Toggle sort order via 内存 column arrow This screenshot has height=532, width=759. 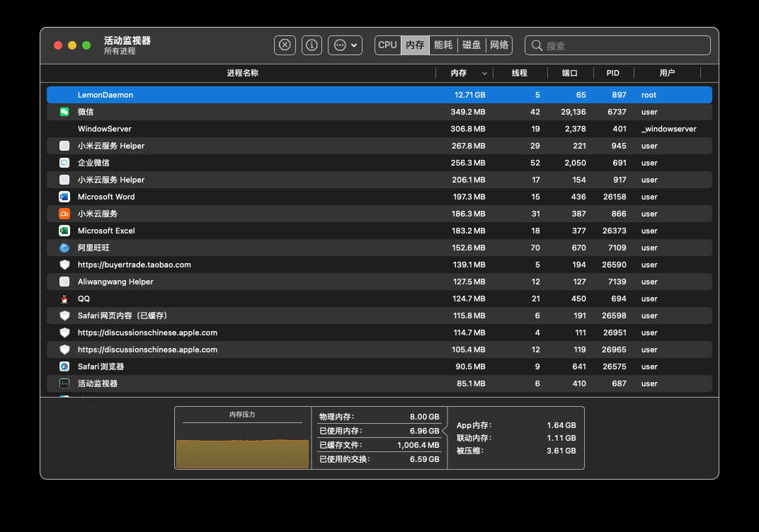pyautogui.click(x=484, y=74)
